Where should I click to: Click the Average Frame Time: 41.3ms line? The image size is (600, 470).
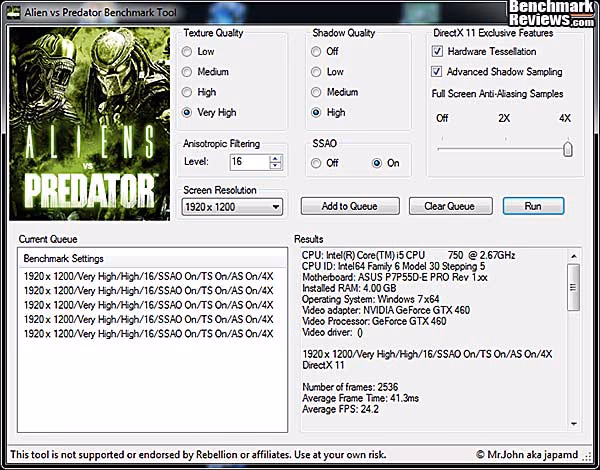coord(360,398)
